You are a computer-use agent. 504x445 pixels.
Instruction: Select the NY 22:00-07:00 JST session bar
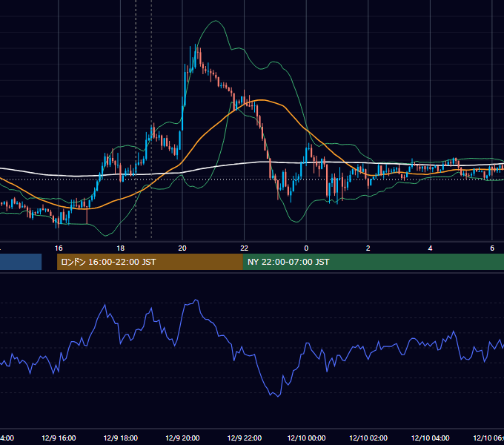[x=373, y=262]
